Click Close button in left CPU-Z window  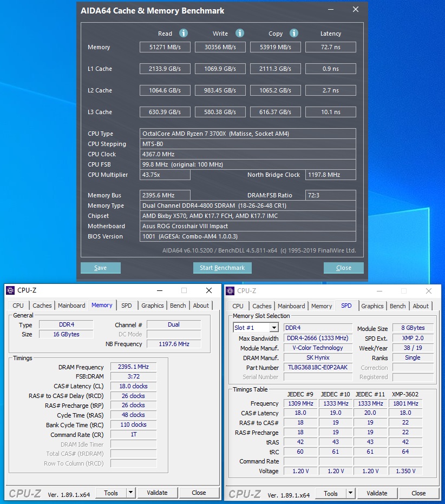(x=199, y=493)
